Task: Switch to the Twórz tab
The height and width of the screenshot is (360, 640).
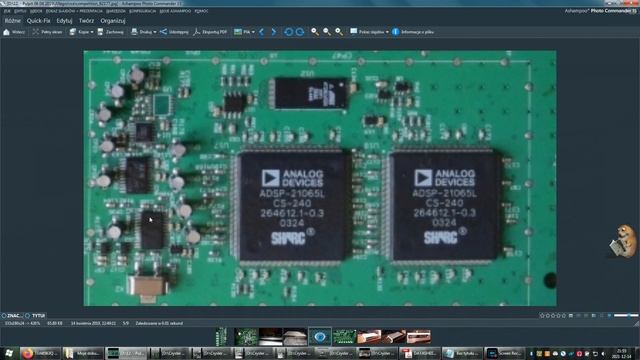Action: (x=86, y=20)
